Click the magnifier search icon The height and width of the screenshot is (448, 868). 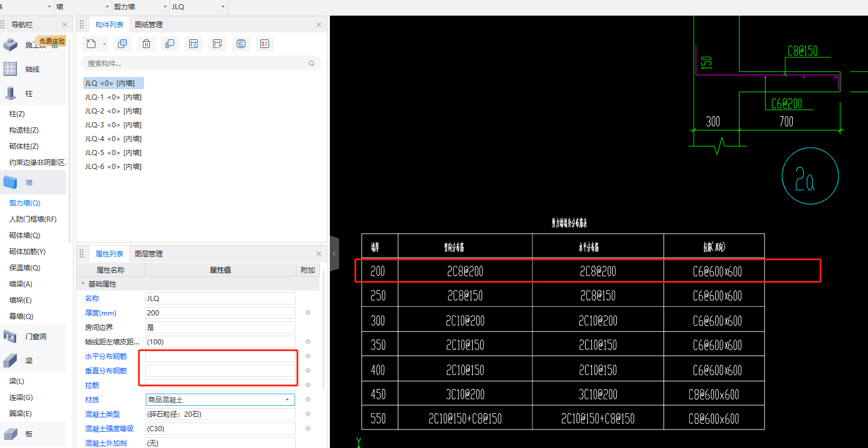click(312, 64)
